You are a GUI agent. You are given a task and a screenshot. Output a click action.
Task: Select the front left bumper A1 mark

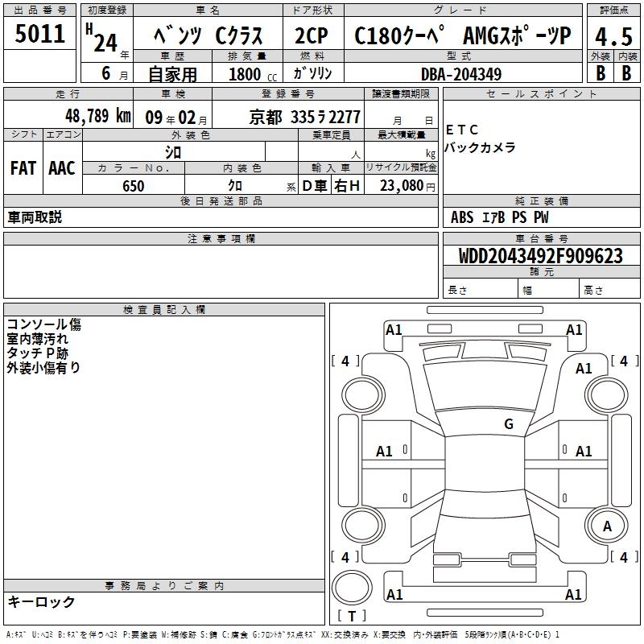(394, 330)
